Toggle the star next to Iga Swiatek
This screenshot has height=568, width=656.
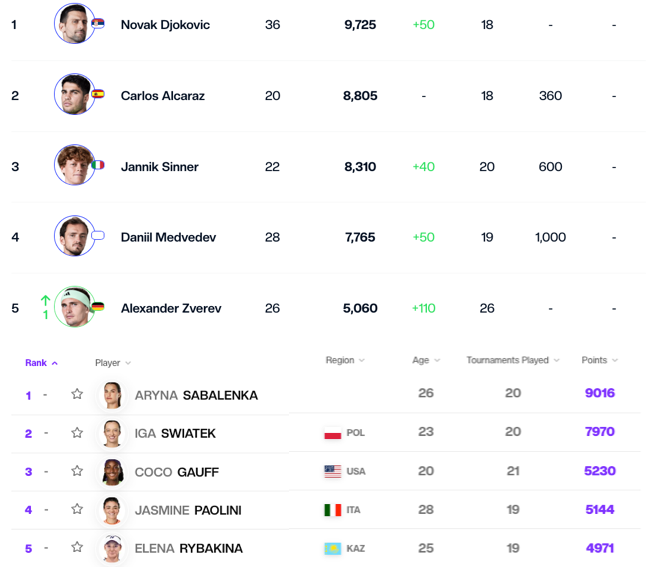[x=77, y=433]
